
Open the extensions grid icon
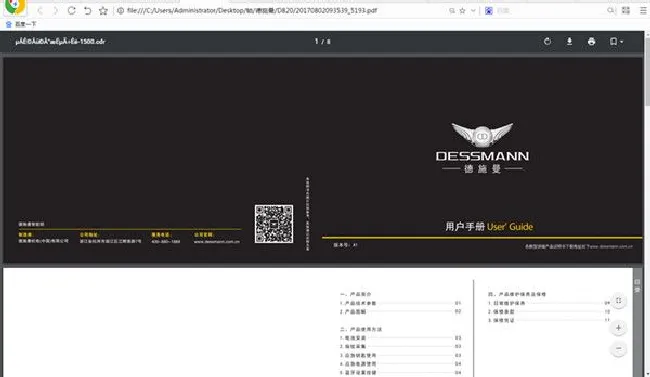pos(626,10)
